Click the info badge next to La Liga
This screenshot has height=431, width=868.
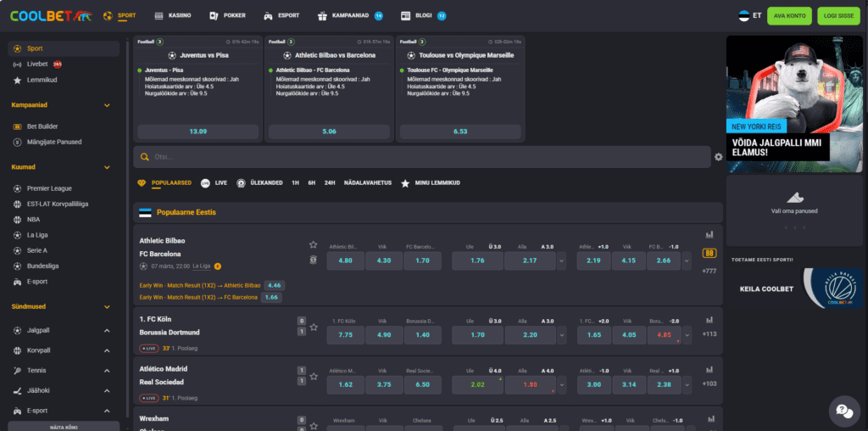(218, 266)
